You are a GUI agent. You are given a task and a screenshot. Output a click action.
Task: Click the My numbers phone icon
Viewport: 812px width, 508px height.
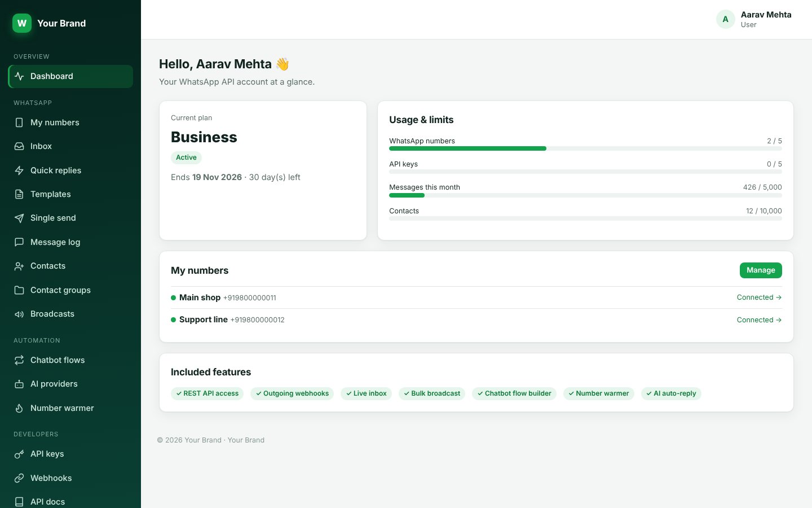(19, 122)
